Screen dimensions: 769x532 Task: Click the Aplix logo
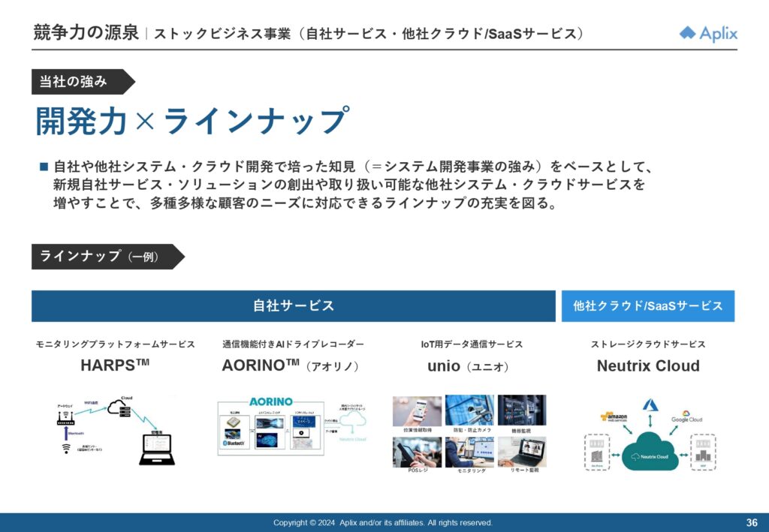(708, 34)
